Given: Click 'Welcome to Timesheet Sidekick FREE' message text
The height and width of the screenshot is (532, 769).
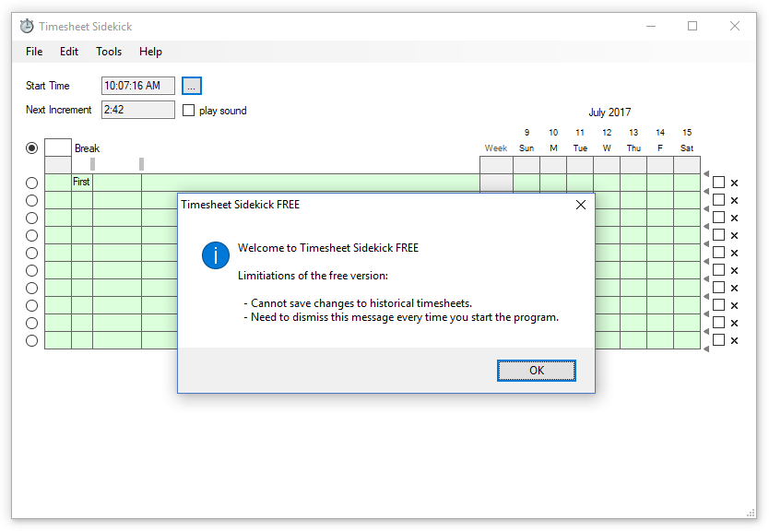Looking at the screenshot, I should 328,248.
